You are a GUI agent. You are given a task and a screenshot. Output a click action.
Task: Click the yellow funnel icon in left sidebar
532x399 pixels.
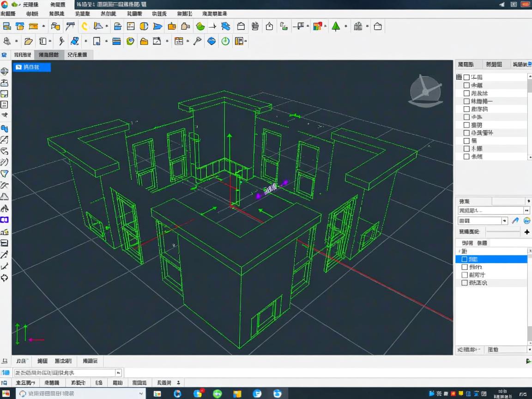[x=5, y=174]
